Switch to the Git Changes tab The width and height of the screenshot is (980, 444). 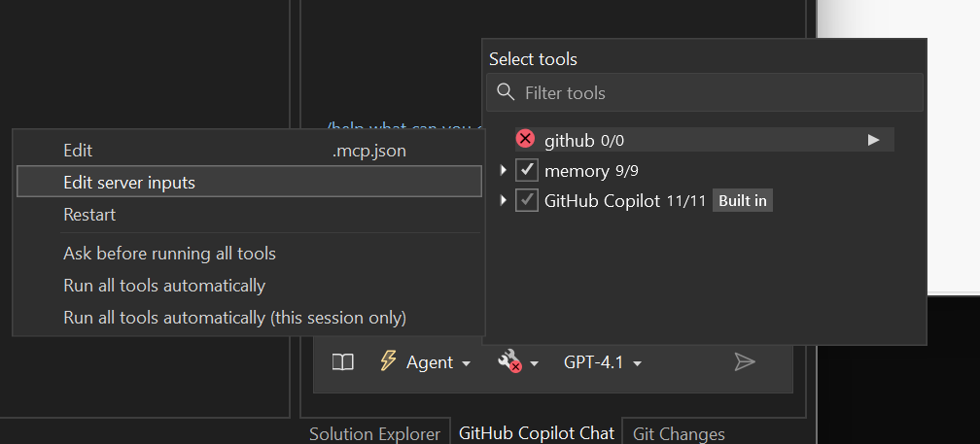pos(679,433)
